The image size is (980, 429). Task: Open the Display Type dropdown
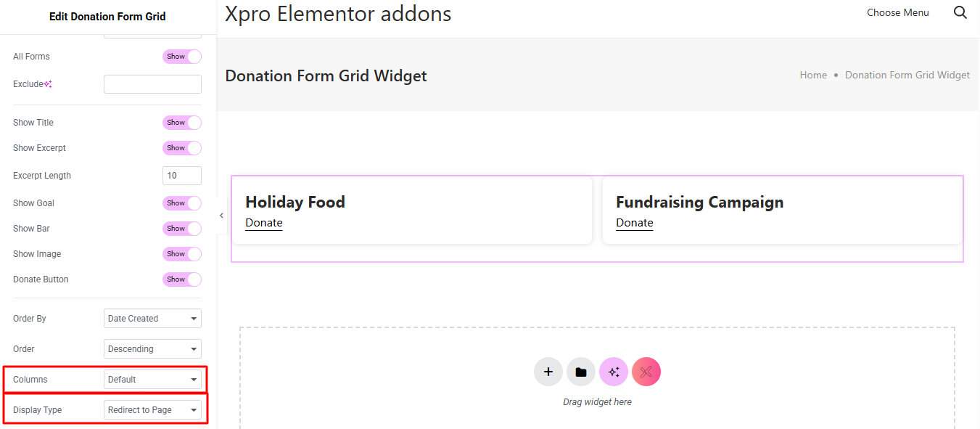[152, 410]
